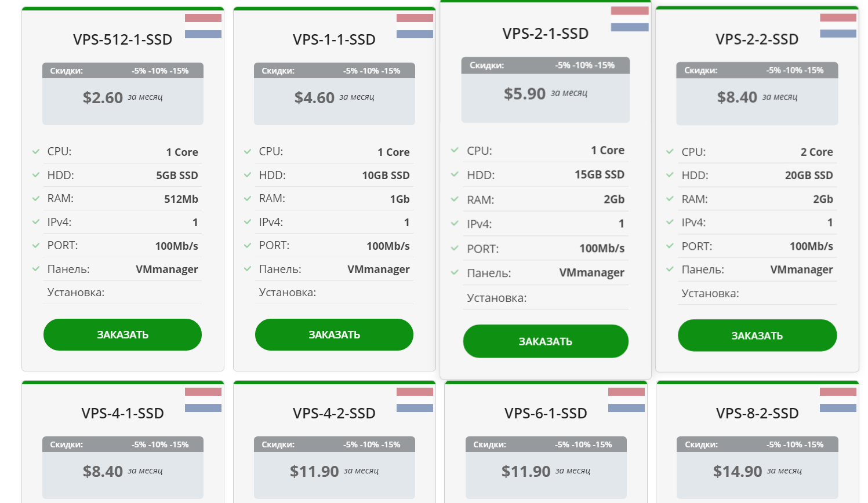This screenshot has height=503, width=868.
Task: Order the VPS-2-2-SSD plan
Action: 757,336
